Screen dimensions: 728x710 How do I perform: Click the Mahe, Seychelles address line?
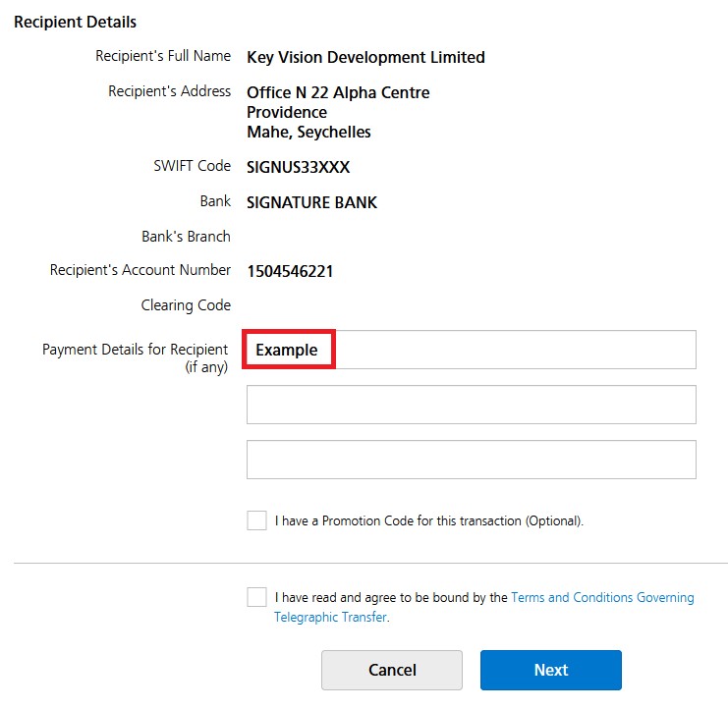pos(308,132)
